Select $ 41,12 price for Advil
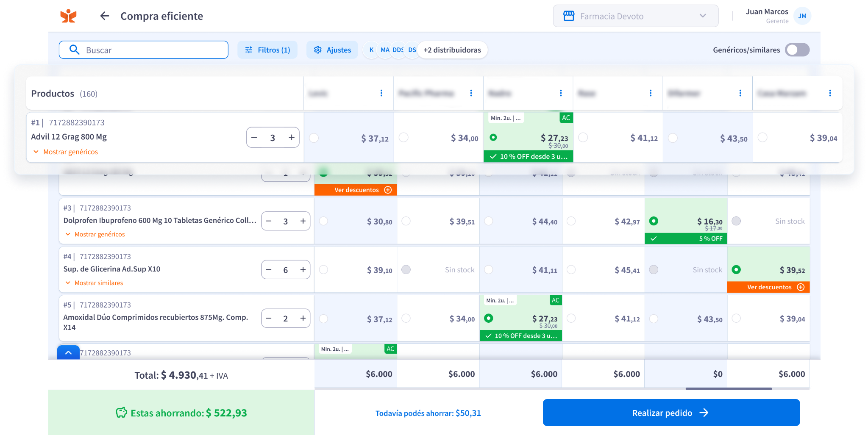Image resolution: width=868 pixels, height=435 pixels. 583,137
